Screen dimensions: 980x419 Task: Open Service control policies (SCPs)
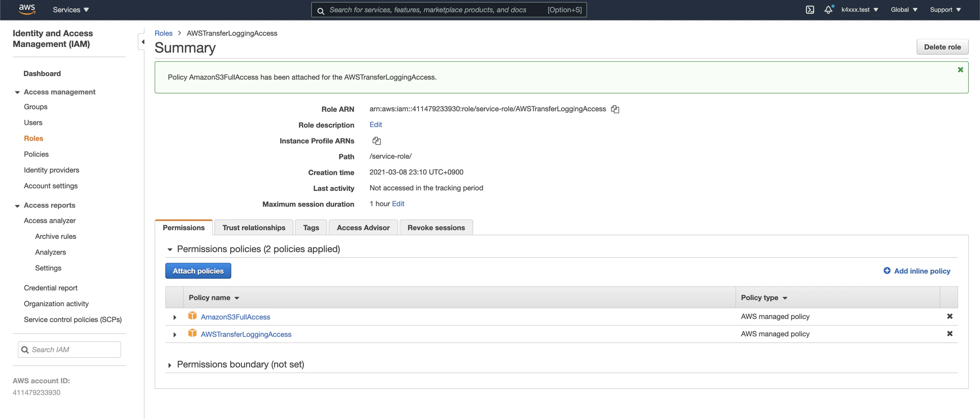(x=73, y=319)
